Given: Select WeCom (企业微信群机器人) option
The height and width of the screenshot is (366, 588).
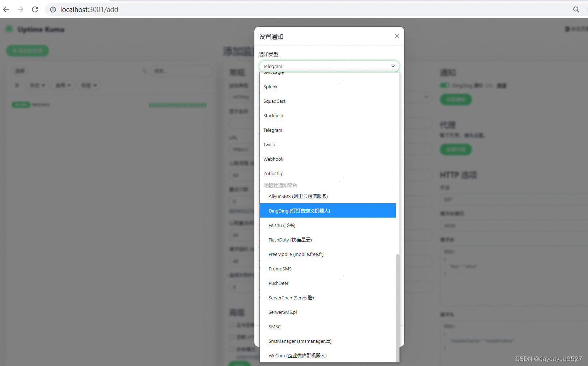Looking at the screenshot, I should pyautogui.click(x=327, y=356).
